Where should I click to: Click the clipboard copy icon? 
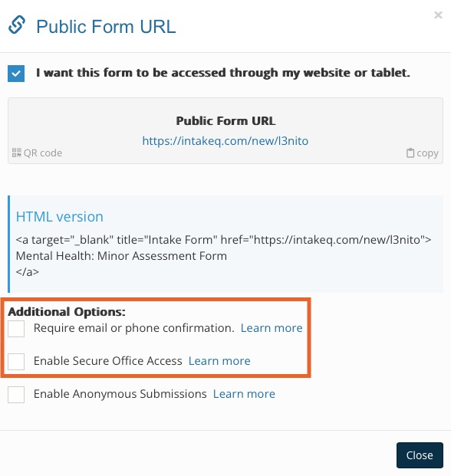click(410, 153)
